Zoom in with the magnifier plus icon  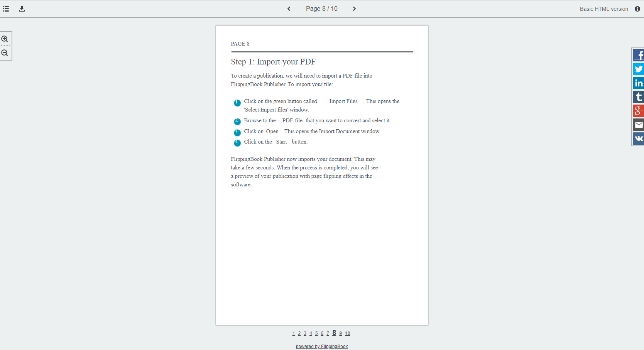pos(5,39)
